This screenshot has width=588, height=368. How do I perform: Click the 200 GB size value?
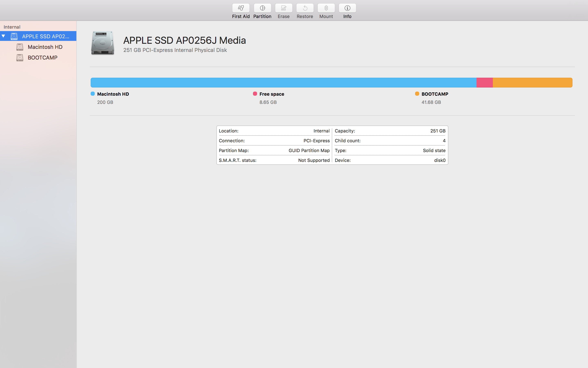105,102
